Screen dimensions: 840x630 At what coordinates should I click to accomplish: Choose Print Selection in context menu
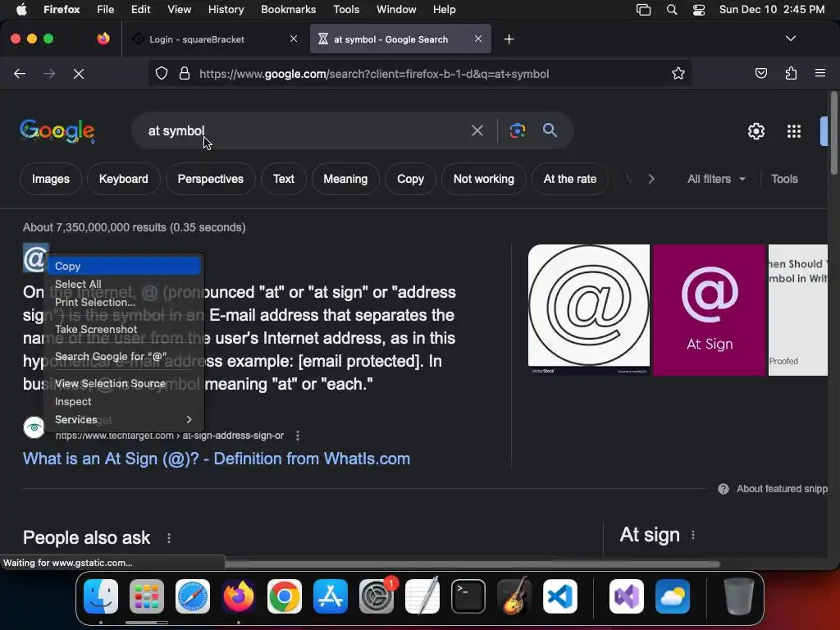(x=124, y=302)
